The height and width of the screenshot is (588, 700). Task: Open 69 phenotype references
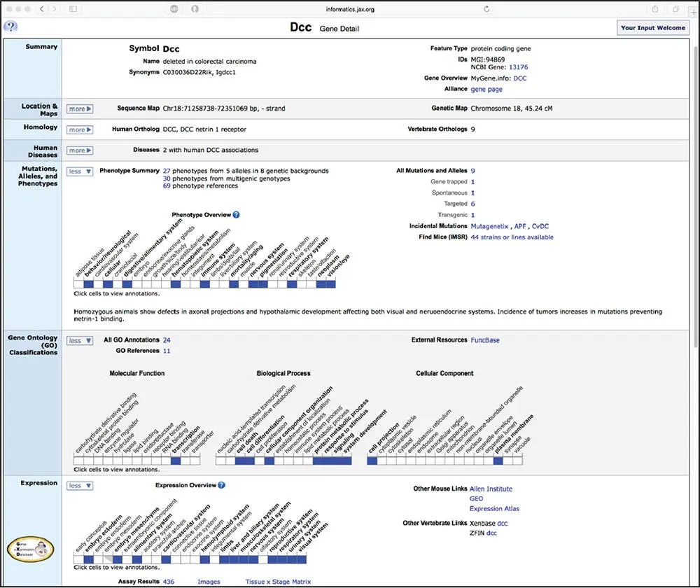[167, 185]
